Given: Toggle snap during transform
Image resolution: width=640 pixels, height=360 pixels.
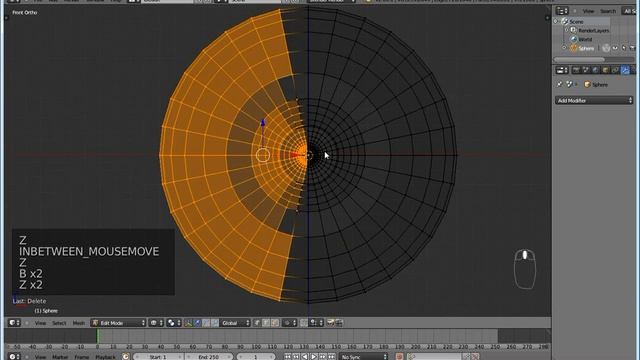Looking at the screenshot, I should 304,323.
